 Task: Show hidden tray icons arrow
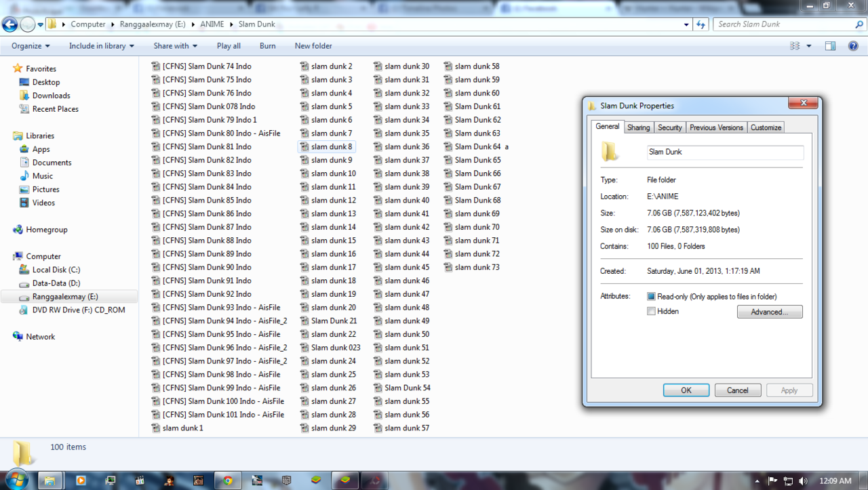coord(757,481)
